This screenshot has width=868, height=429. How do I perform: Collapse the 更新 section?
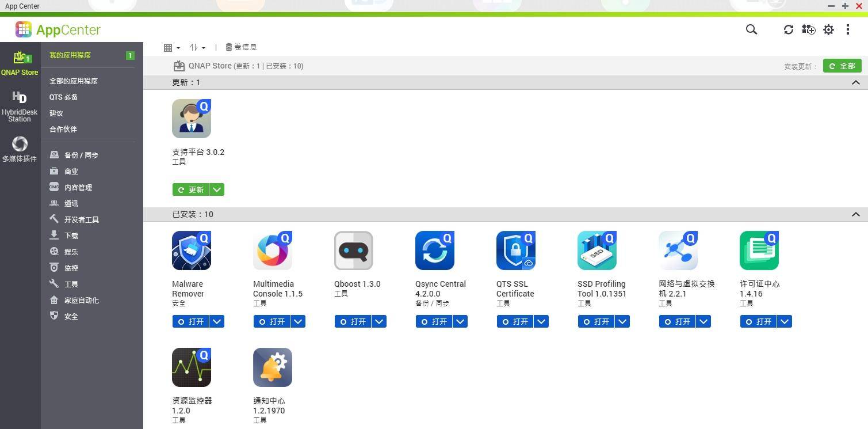click(x=856, y=82)
